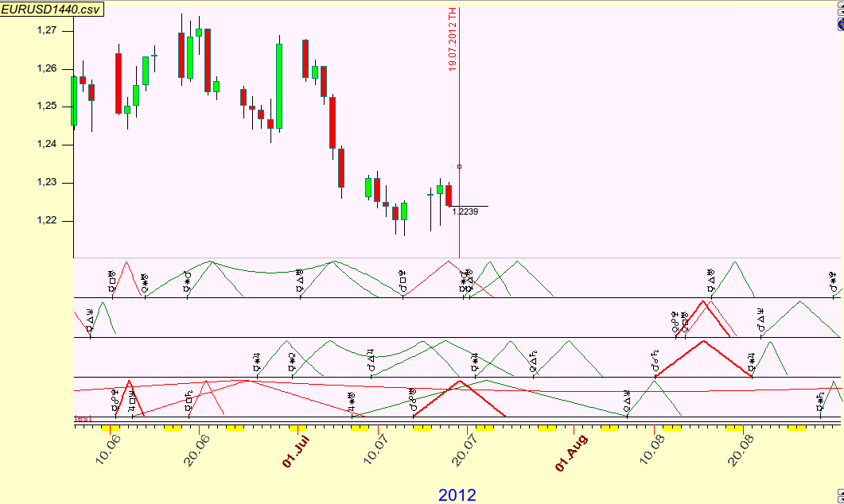Click the Mars square Pluto aspect glyph
844x504 pixels.
[x=403, y=282]
